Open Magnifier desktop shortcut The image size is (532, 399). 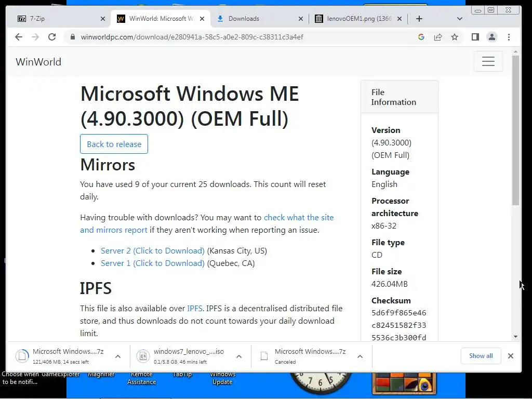(101, 374)
